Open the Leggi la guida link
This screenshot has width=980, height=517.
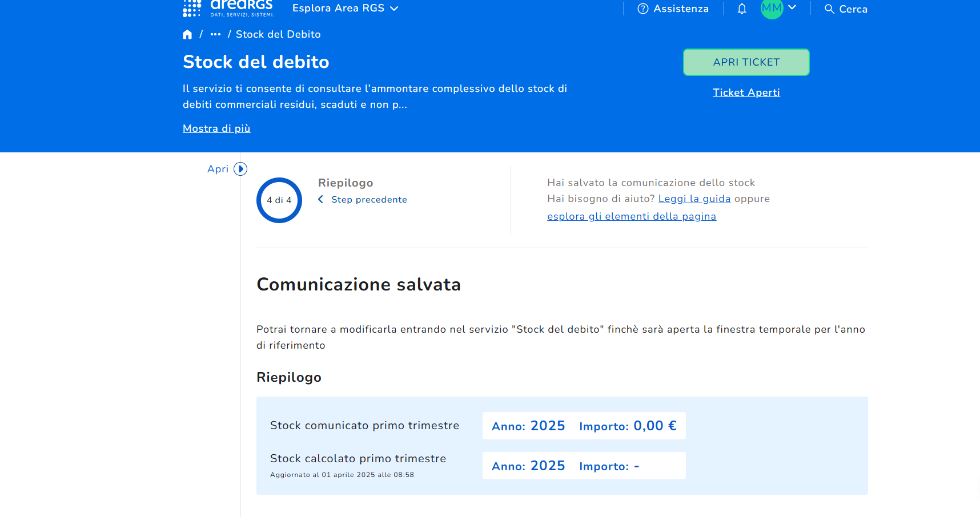(694, 199)
